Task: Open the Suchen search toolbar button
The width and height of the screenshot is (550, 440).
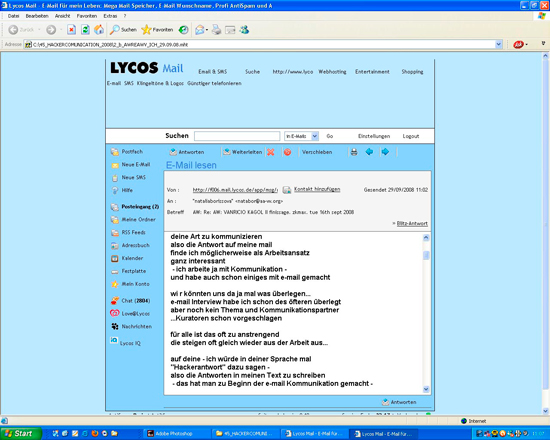Action: [x=123, y=30]
